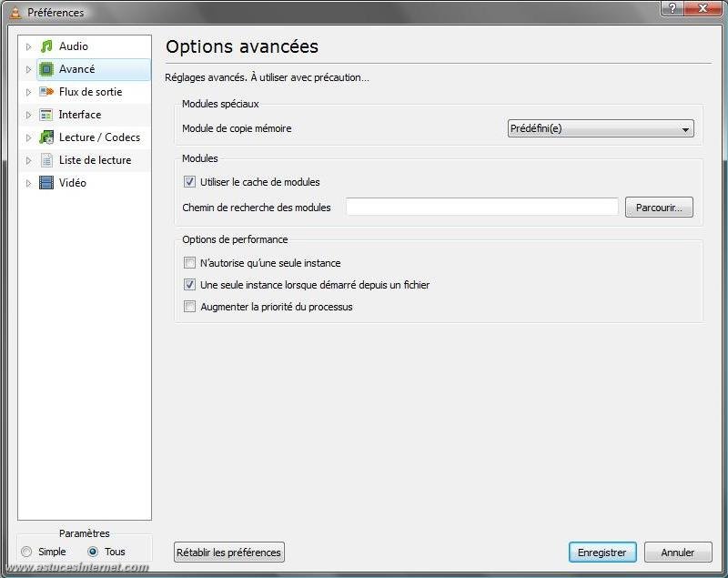
Task: Expand the Vidéo tree node arrow
Action: point(28,183)
